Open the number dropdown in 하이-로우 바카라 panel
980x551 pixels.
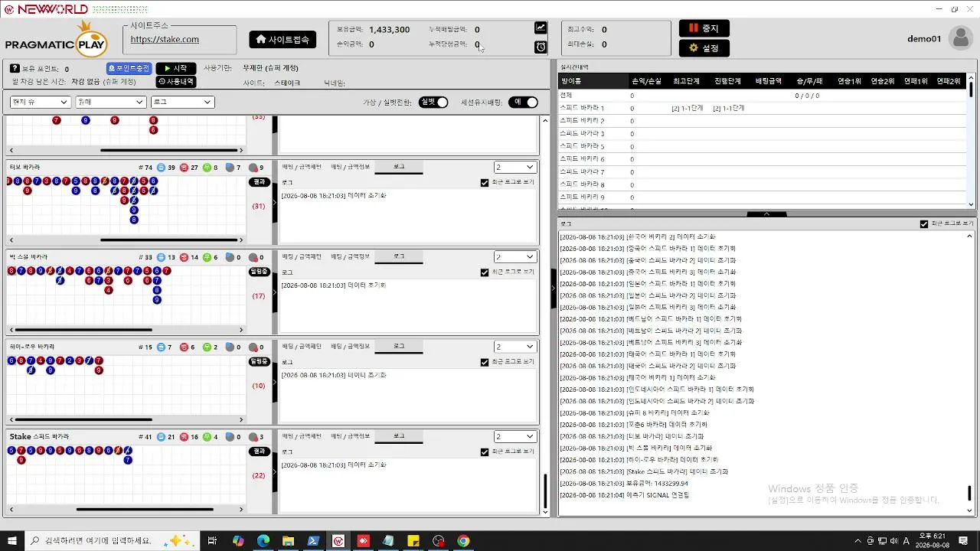tap(515, 347)
